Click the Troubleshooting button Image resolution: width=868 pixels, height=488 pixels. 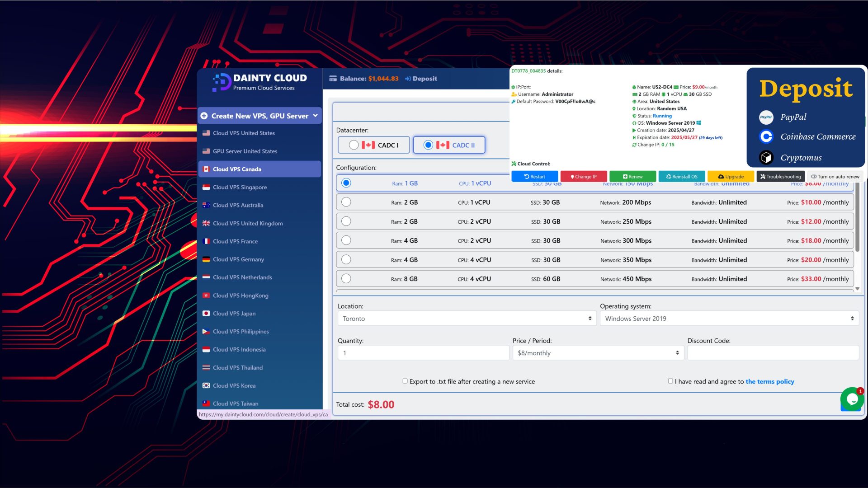point(781,177)
